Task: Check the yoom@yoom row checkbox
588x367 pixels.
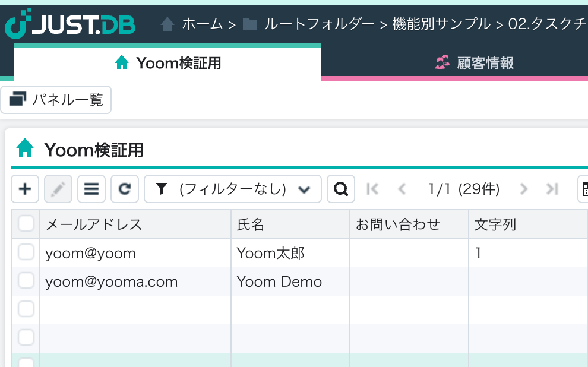Action: pos(26,253)
